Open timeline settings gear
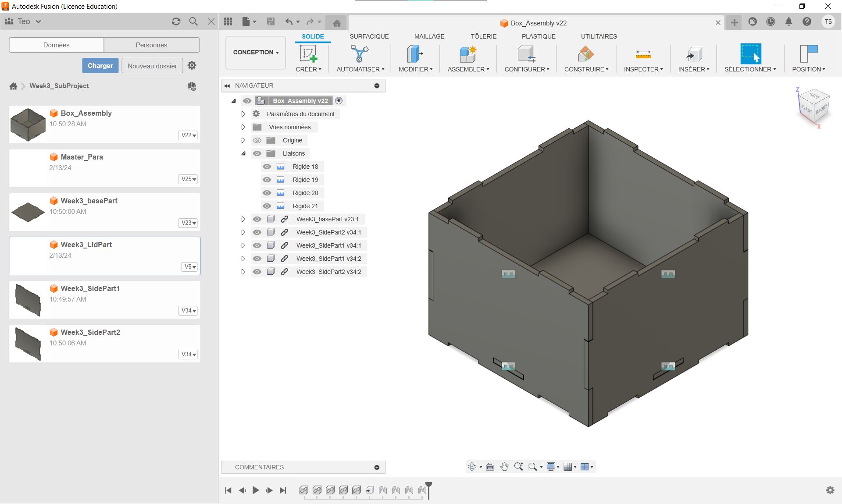Screen dimensions: 842x504 click(830, 490)
